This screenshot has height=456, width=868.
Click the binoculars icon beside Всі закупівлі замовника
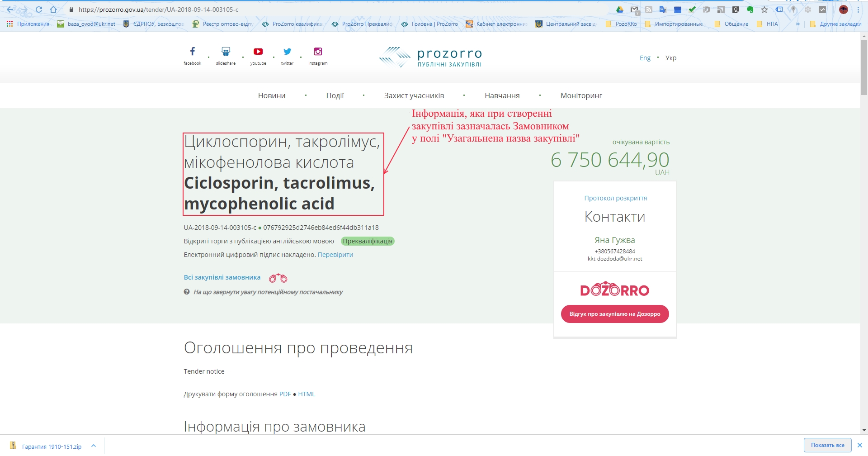[x=278, y=278]
